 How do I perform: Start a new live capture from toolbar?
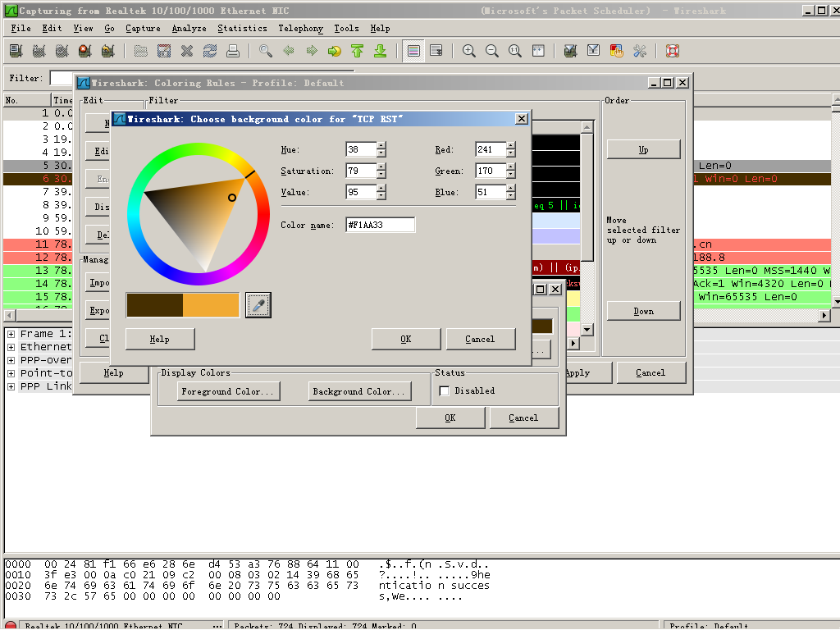coord(62,51)
